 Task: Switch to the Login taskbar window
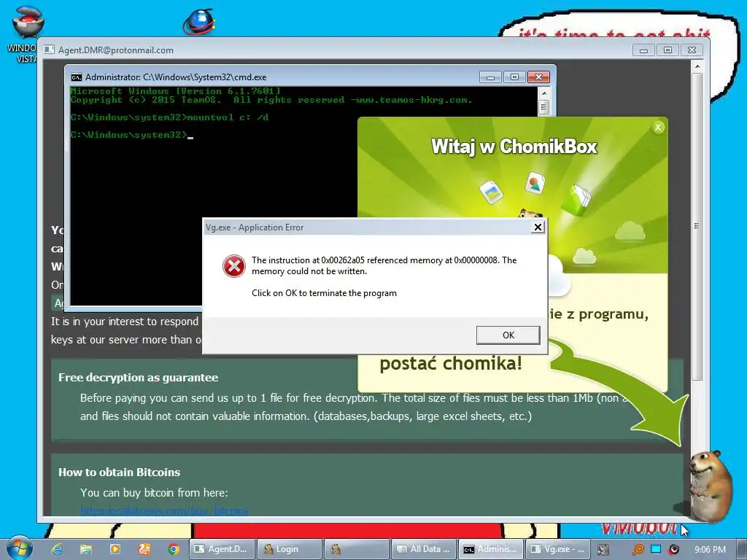tap(289, 549)
